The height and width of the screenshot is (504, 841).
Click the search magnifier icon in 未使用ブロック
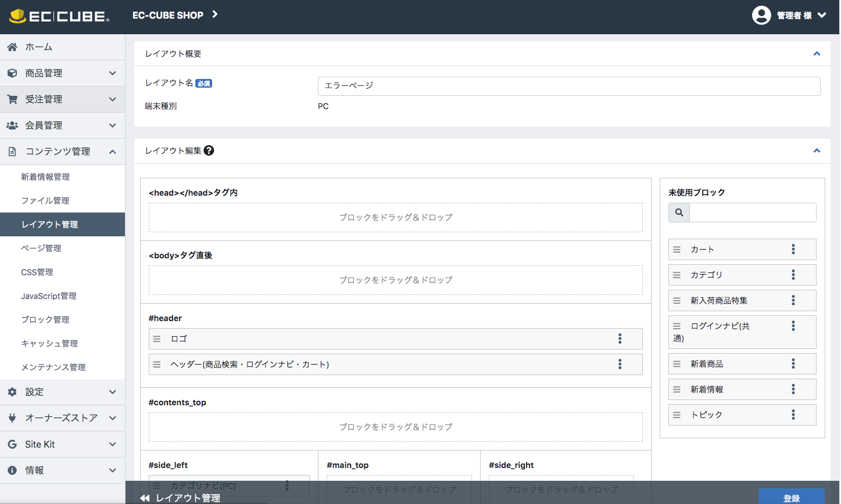pyautogui.click(x=679, y=213)
